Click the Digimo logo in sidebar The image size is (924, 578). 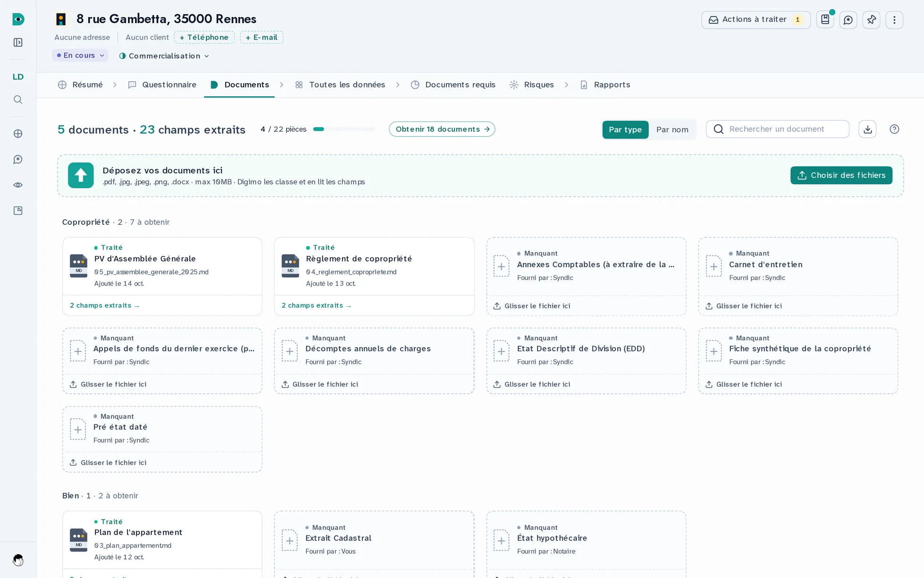[x=18, y=19]
